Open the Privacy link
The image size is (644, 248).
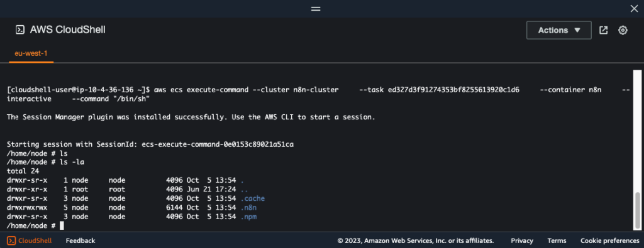(x=522, y=240)
